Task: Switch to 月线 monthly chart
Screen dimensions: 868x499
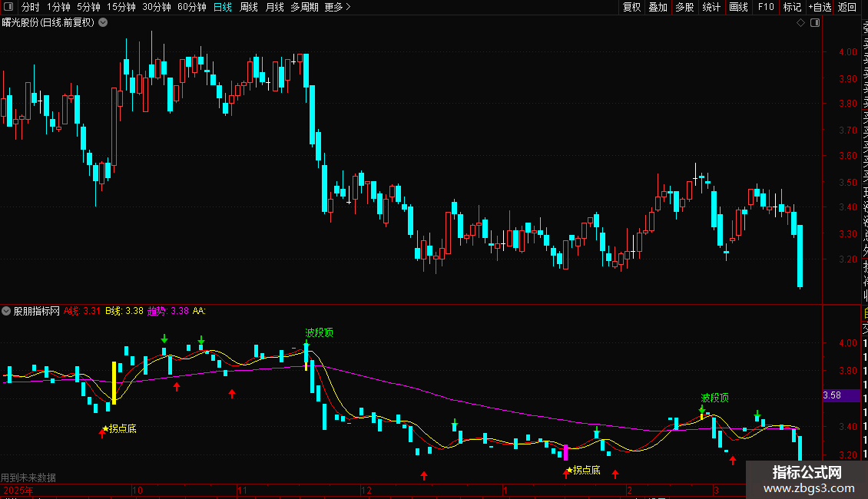Action: (x=274, y=7)
